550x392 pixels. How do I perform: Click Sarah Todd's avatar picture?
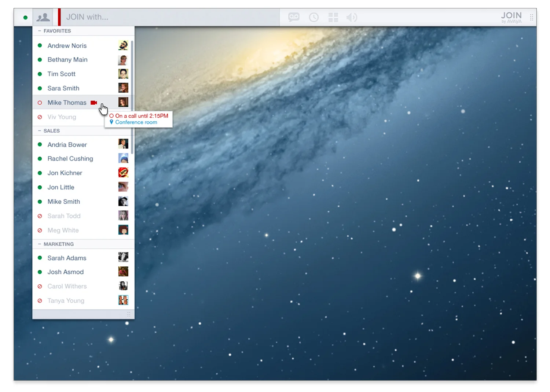tap(123, 215)
